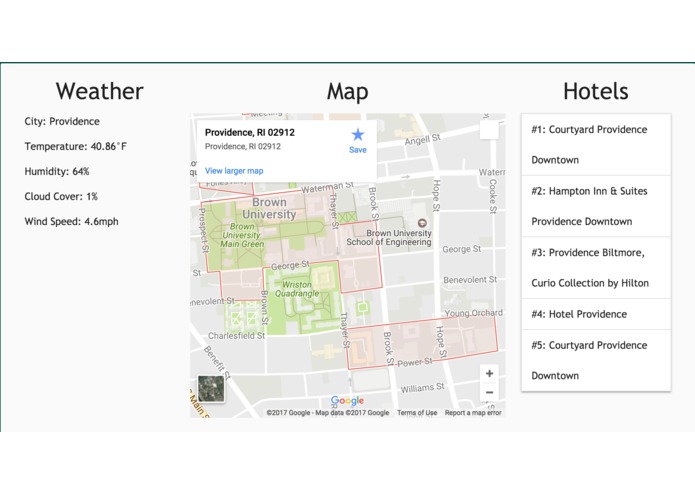Click the Terms of Use link
Image resolution: width=695 pixels, height=494 pixels.
click(x=417, y=412)
